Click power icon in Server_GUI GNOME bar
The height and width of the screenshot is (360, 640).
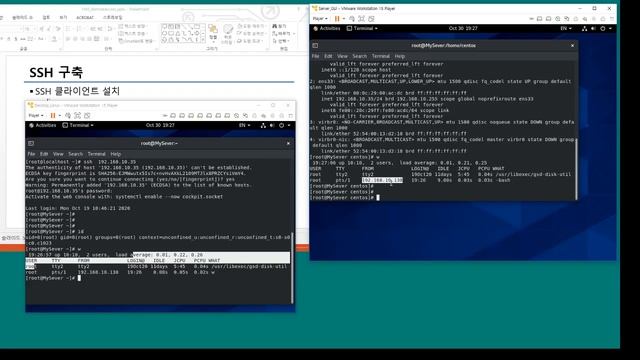click(x=602, y=29)
